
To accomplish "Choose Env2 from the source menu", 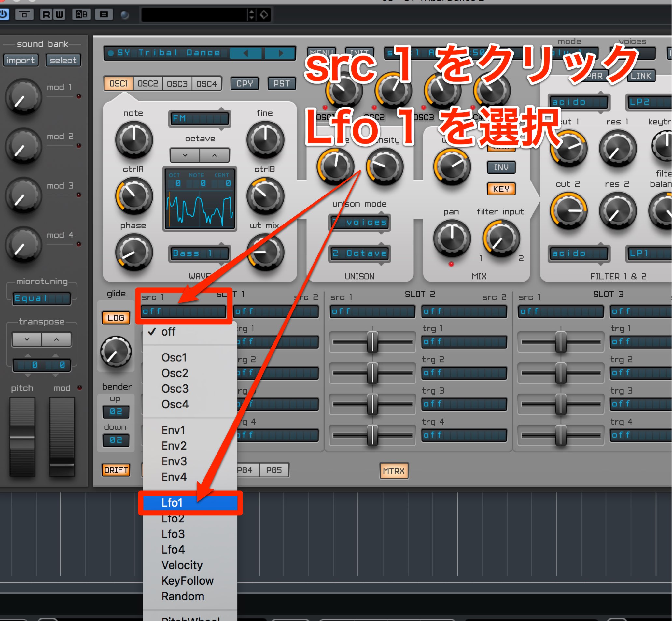I will pyautogui.click(x=190, y=446).
